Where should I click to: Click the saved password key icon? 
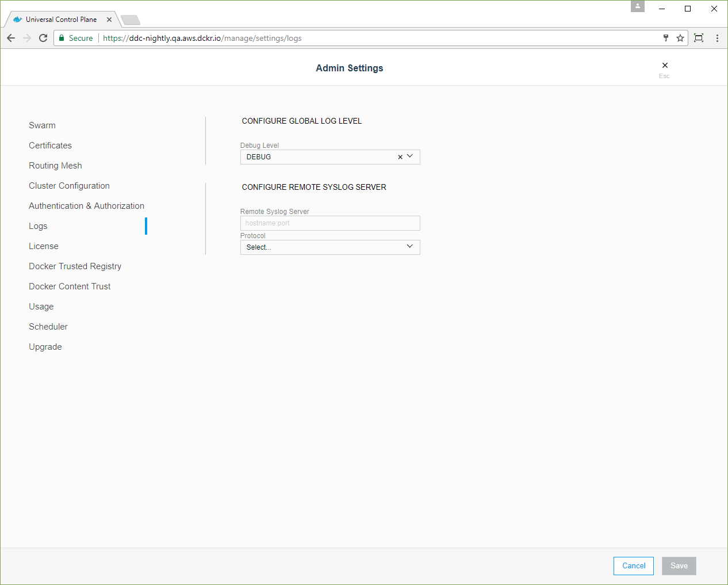tap(666, 38)
